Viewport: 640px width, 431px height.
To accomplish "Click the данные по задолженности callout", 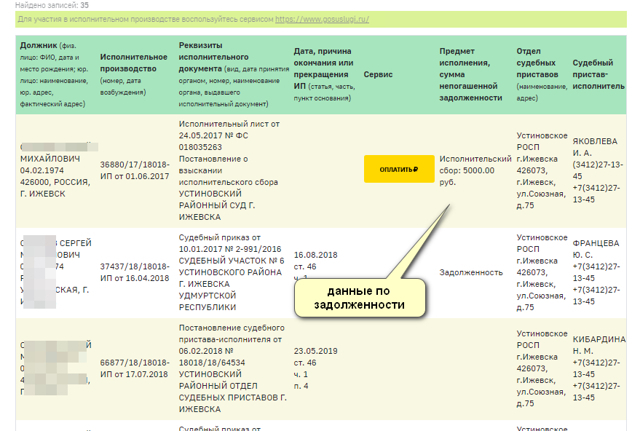I will point(359,297).
